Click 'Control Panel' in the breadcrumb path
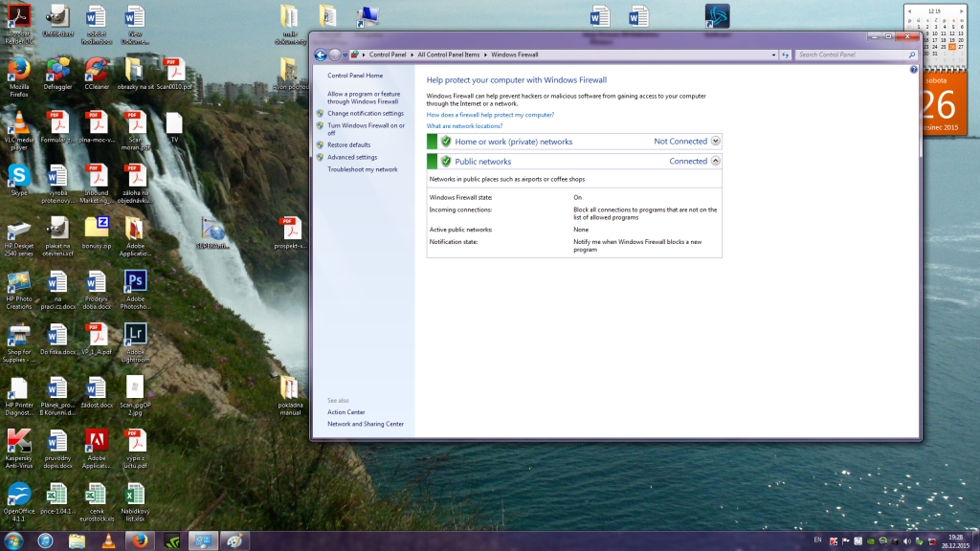The image size is (980, 551). click(388, 55)
